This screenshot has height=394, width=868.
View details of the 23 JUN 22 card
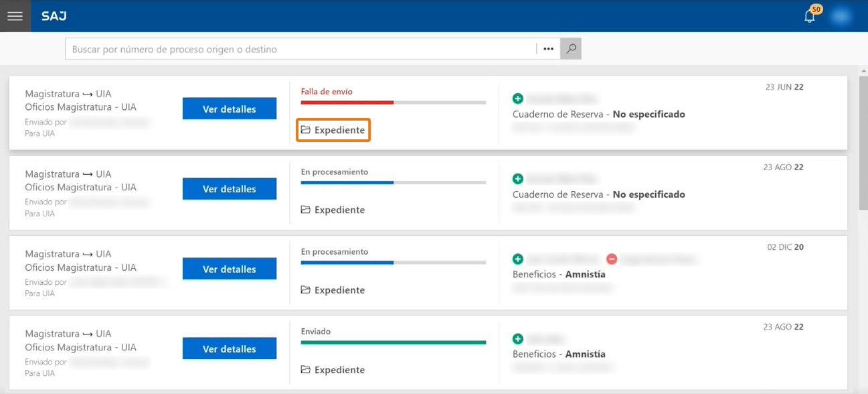click(x=230, y=109)
